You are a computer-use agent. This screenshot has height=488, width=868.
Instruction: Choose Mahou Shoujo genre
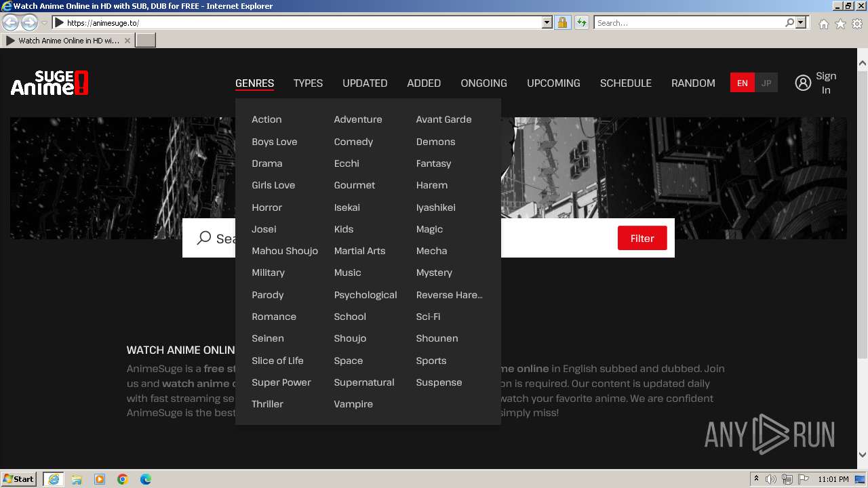[x=285, y=251]
